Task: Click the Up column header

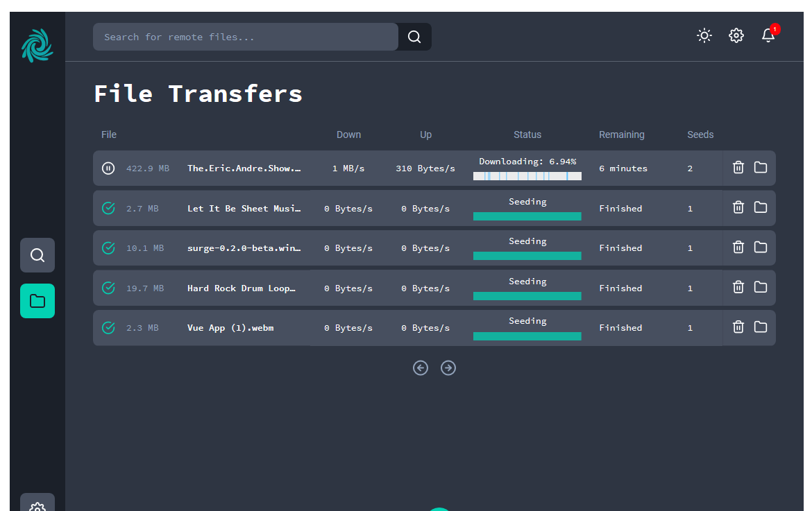Action: click(x=425, y=135)
